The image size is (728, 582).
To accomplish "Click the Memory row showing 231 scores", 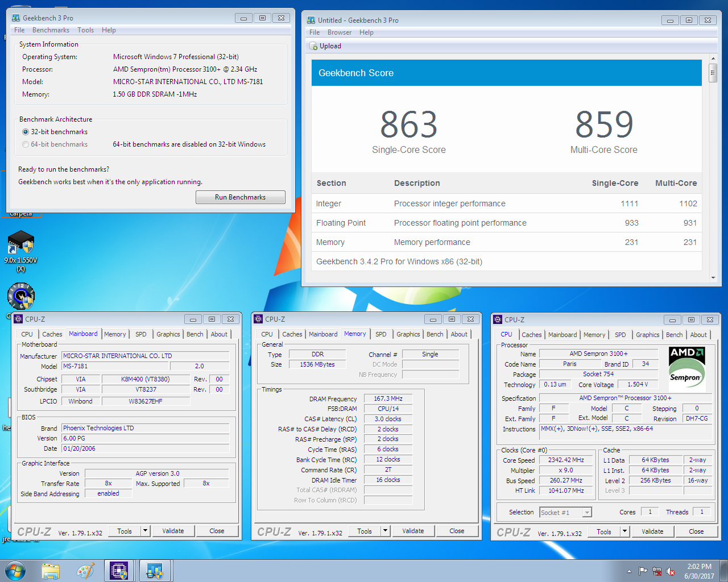I will [506, 242].
